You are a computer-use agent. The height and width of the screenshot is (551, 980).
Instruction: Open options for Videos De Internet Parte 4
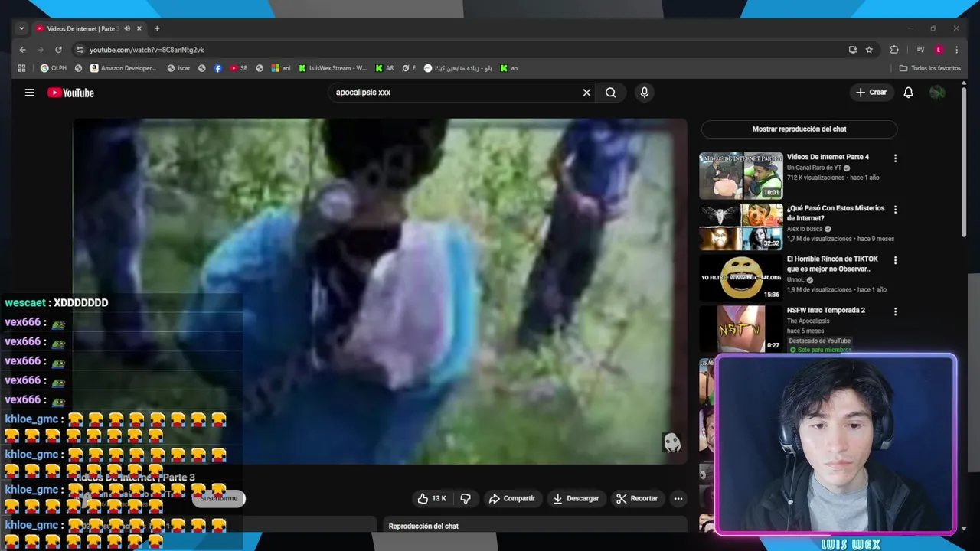pos(895,158)
